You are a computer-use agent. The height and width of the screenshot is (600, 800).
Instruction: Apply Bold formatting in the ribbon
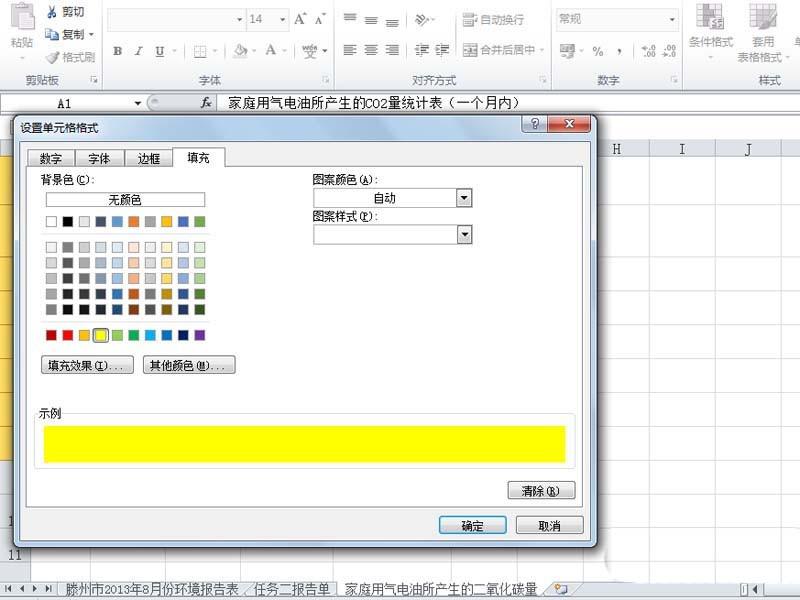(x=118, y=50)
